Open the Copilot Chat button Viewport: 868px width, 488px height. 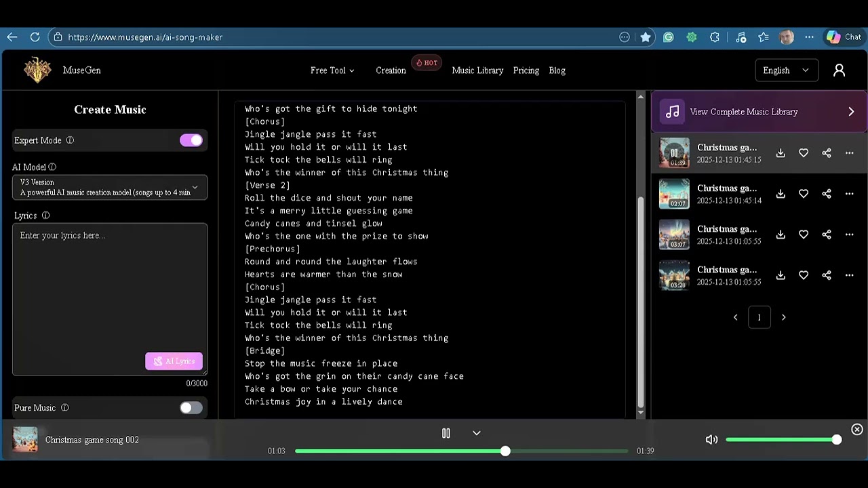pos(844,37)
